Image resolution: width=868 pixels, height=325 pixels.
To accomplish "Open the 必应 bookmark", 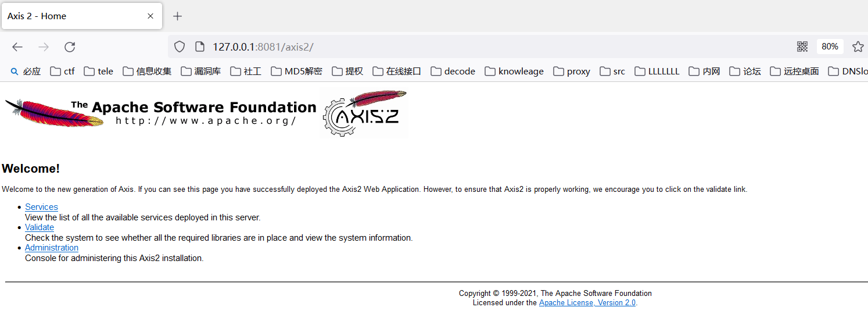I will click(x=26, y=71).
